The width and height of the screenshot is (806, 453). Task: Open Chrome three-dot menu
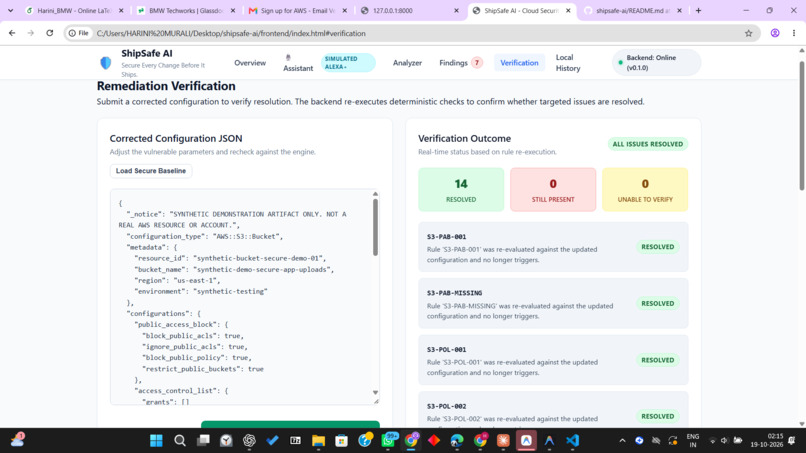(794, 33)
